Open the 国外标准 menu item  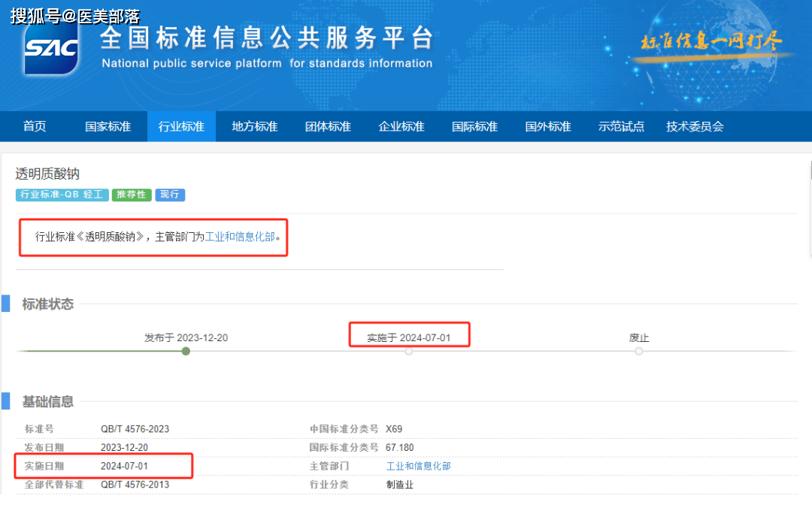pyautogui.click(x=547, y=126)
